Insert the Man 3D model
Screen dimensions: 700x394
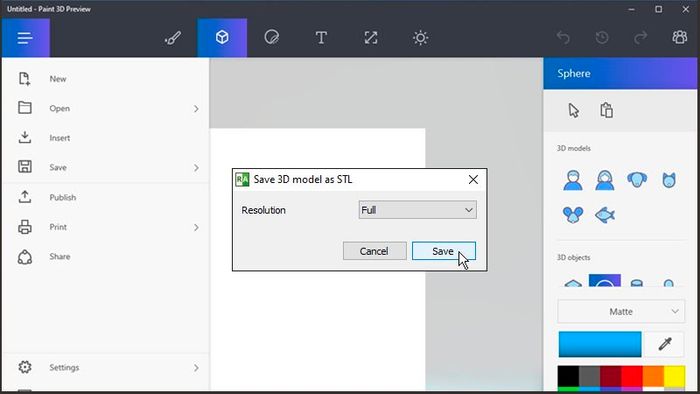573,180
